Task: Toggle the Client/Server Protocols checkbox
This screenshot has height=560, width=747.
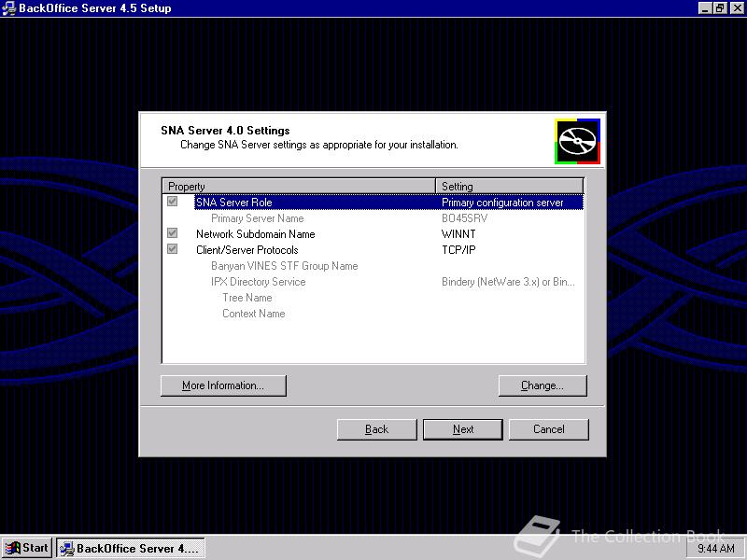Action: [x=172, y=249]
